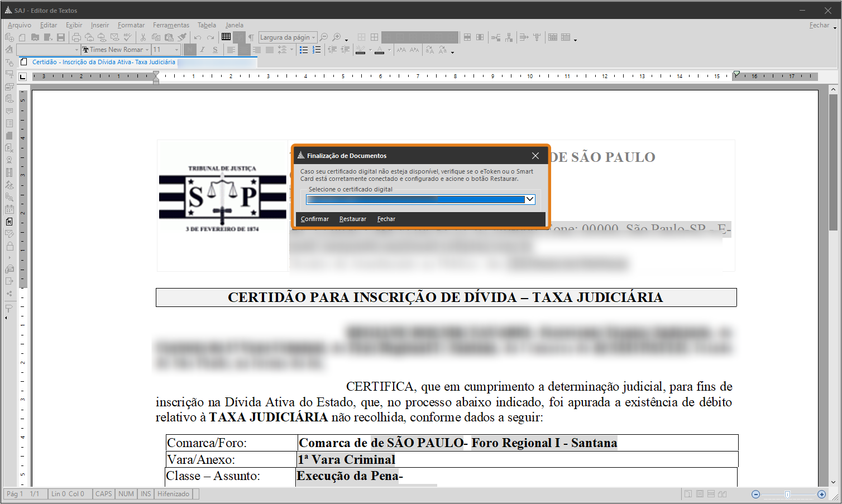The image size is (842, 504).
Task: Click the redo arrow icon
Action: coord(210,37)
